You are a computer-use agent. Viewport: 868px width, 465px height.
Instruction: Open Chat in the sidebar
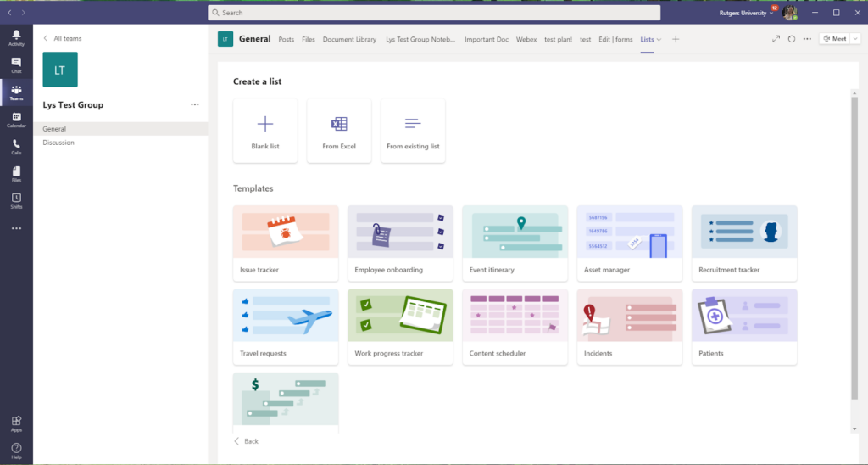[x=16, y=64]
